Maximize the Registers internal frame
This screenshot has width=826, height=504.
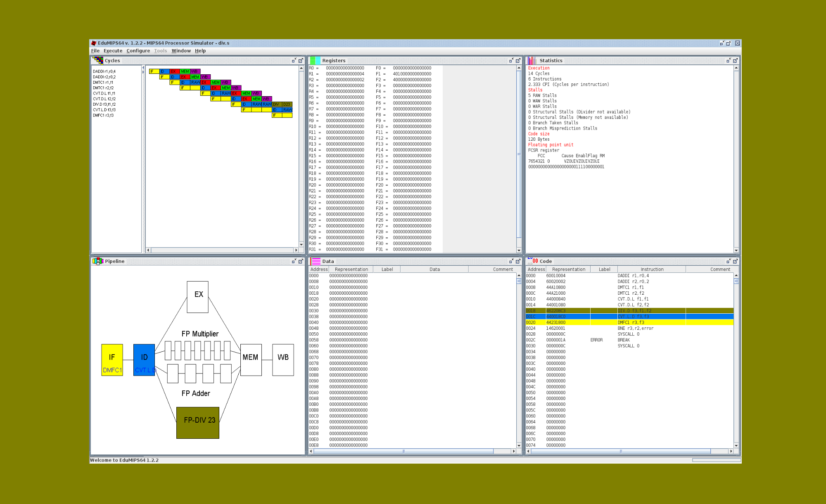point(518,61)
